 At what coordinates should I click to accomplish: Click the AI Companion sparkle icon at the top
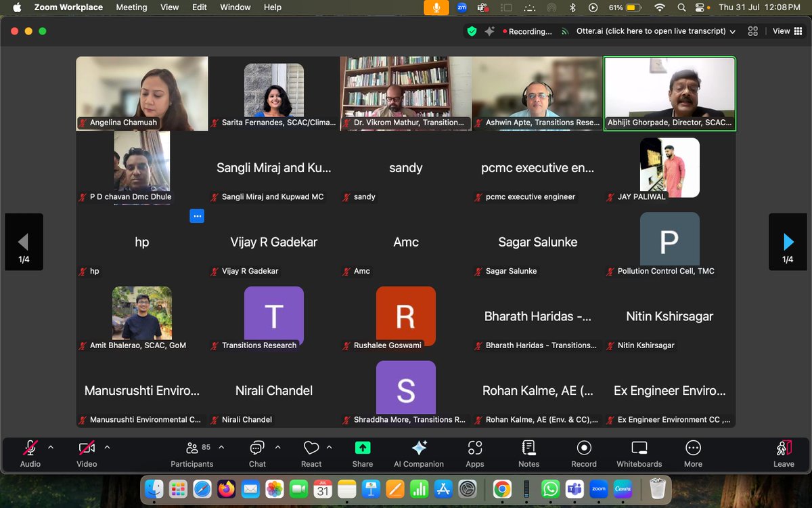[489, 31]
